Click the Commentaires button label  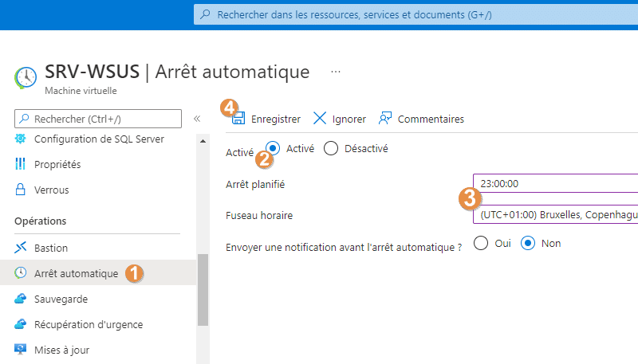pos(431,119)
